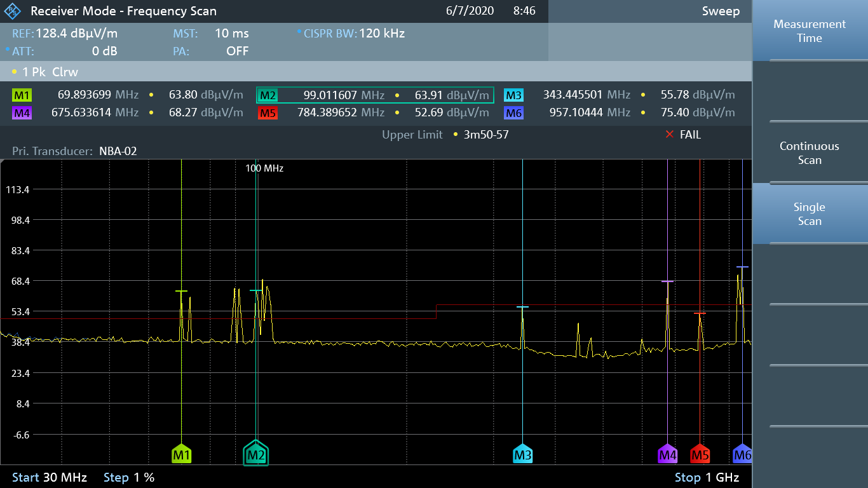Click M2 frequency 99.011607 MHz
Screen dimensions: 868x488
point(344,95)
